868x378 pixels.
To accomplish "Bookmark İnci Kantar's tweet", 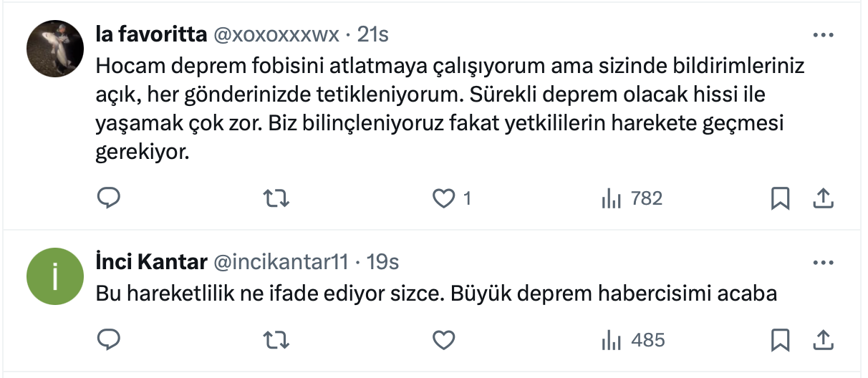I will click(x=780, y=340).
